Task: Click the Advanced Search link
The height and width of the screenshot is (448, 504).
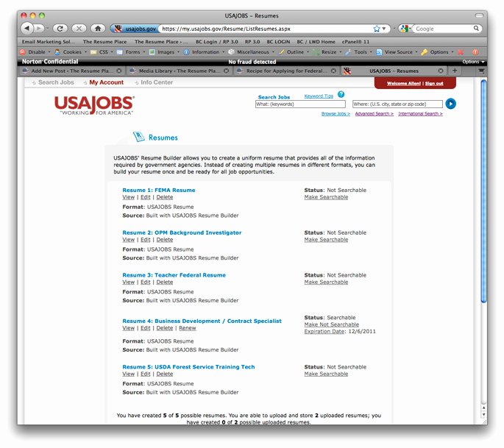Action: point(375,113)
